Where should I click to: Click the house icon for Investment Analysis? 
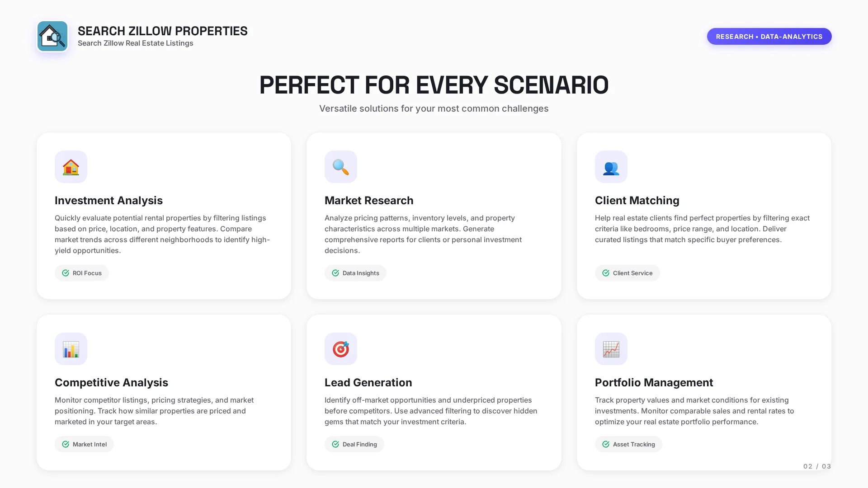[x=71, y=167]
